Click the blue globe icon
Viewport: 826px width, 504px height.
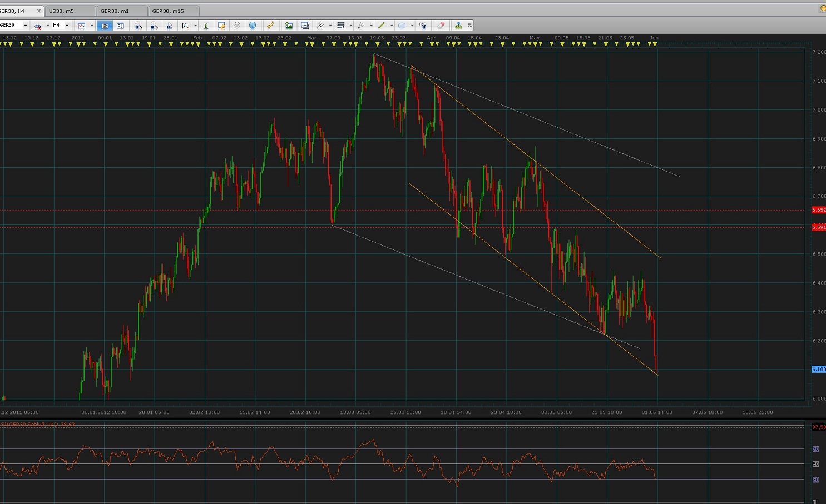pos(253,26)
